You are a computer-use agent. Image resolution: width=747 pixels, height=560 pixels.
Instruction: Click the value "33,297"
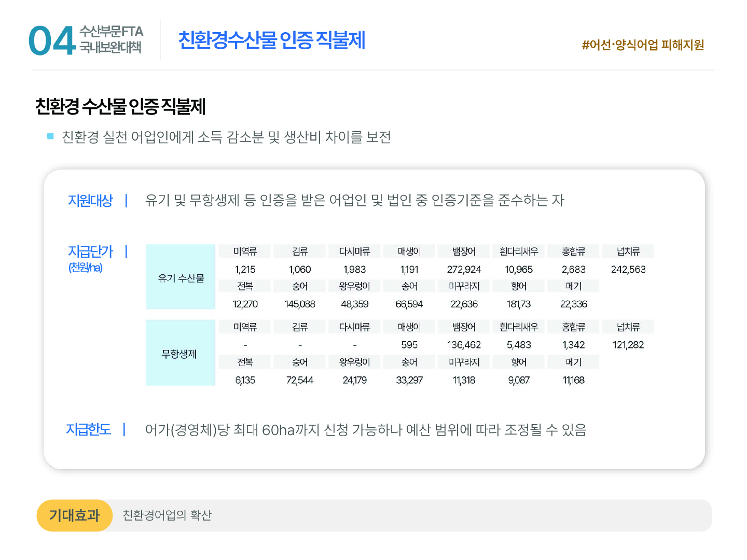pos(409,380)
